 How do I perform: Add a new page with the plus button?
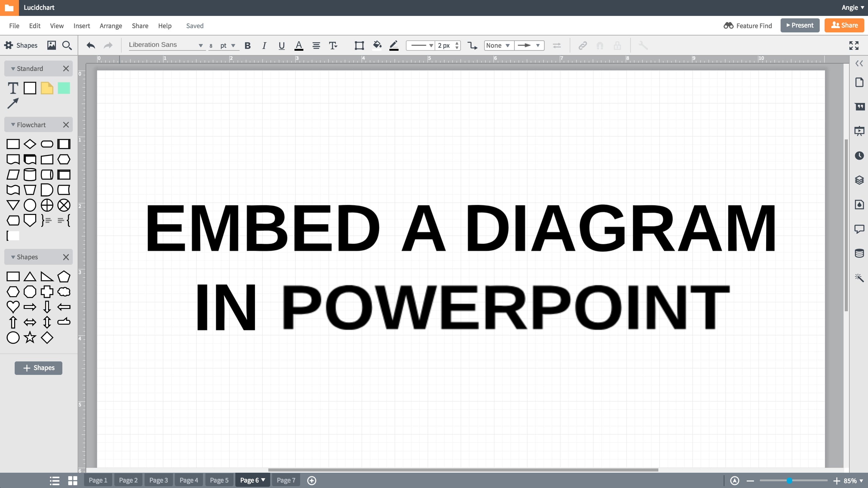311,480
